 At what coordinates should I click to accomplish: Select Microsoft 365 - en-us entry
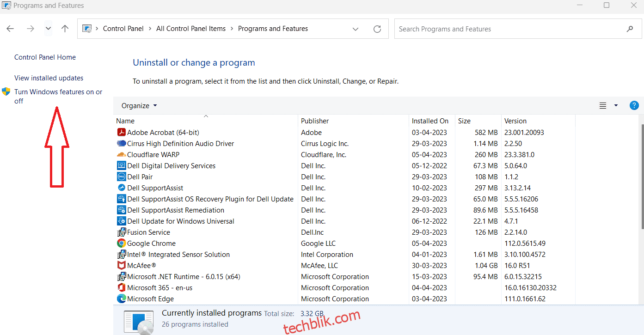pos(159,288)
